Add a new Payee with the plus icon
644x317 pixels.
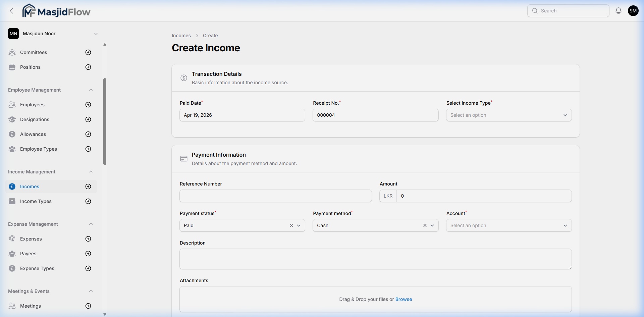coord(88,254)
